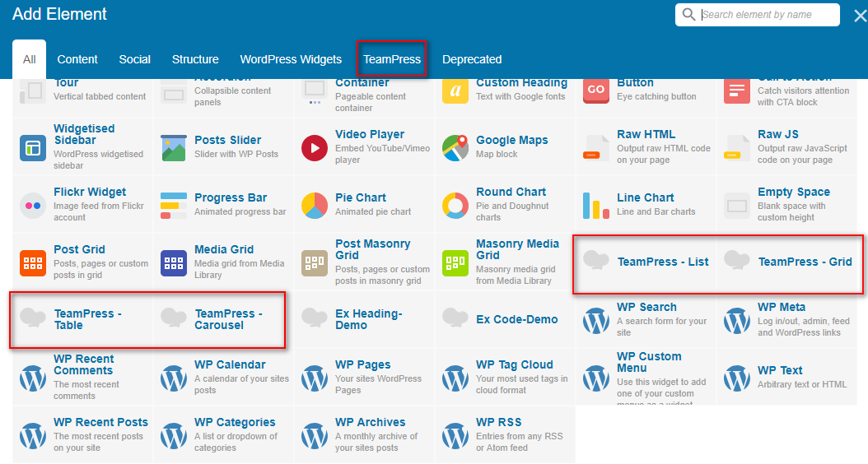Click the WP Meta WordPress icon
Viewport: 868px width, 464px height.
[x=737, y=320]
